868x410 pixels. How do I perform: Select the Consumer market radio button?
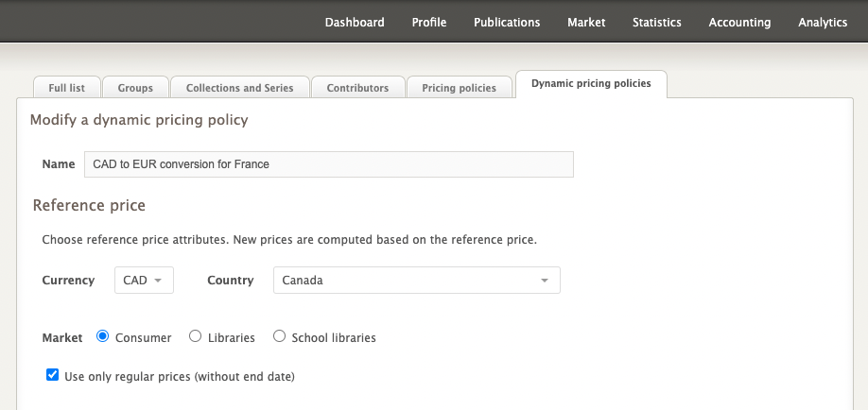[x=103, y=336]
